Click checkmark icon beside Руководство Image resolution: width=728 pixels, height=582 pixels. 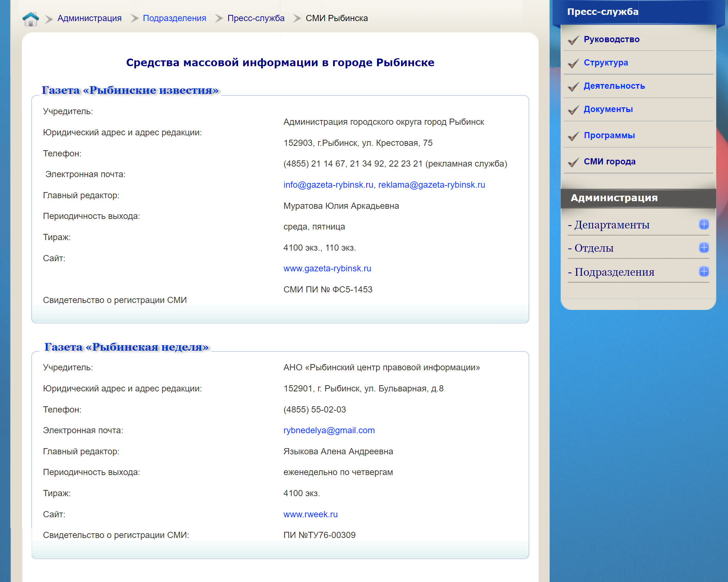click(573, 40)
